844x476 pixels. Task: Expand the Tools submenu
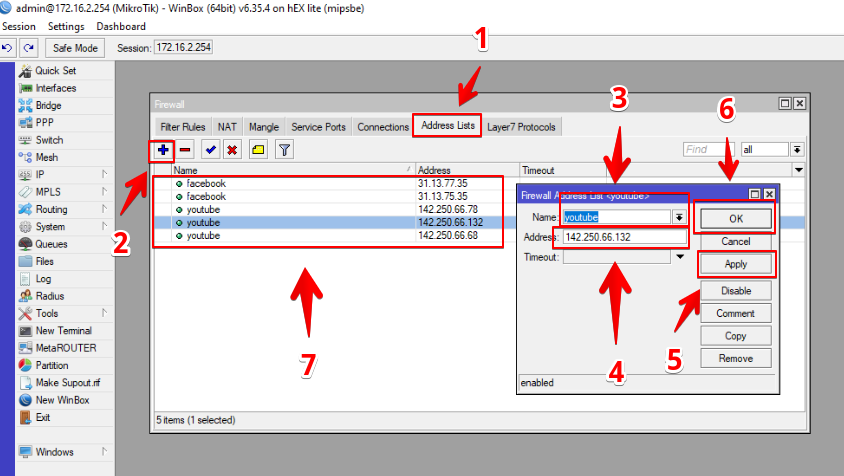tap(104, 313)
